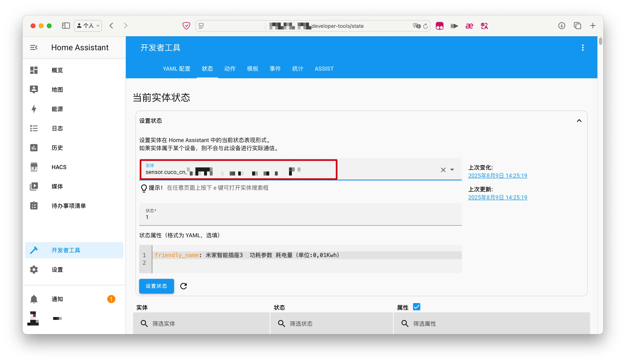Collapse the 设置状态 section chevron
The height and width of the screenshot is (364, 626).
[579, 121]
